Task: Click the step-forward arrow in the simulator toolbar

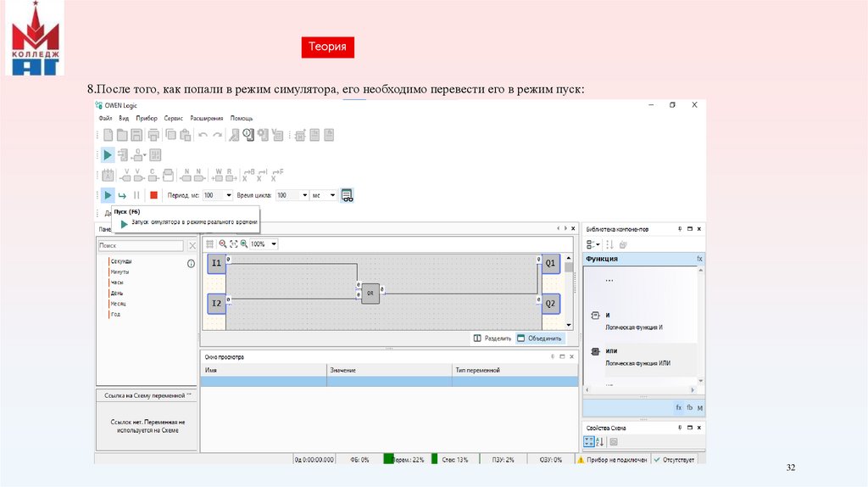Action: tap(122, 195)
